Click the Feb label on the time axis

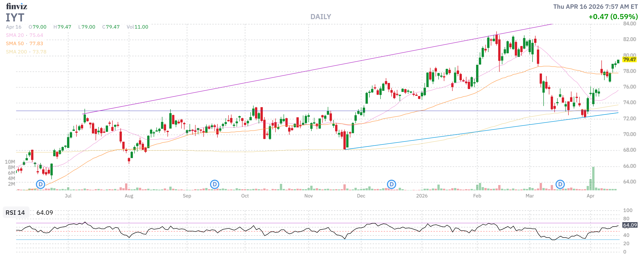[477, 196]
